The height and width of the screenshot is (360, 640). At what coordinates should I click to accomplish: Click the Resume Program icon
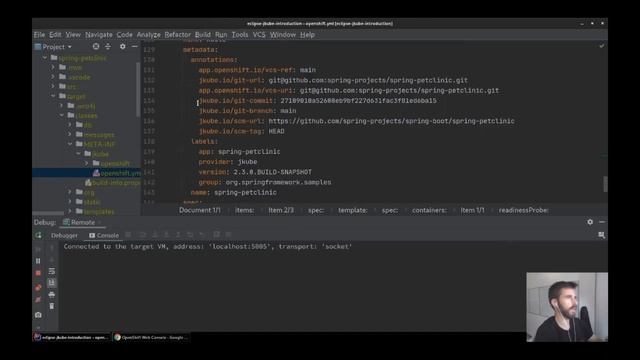(38, 249)
